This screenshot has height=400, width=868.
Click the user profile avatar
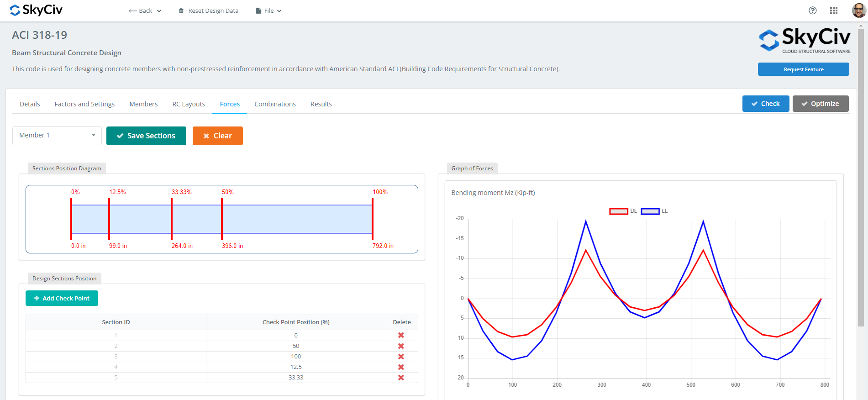858,11
